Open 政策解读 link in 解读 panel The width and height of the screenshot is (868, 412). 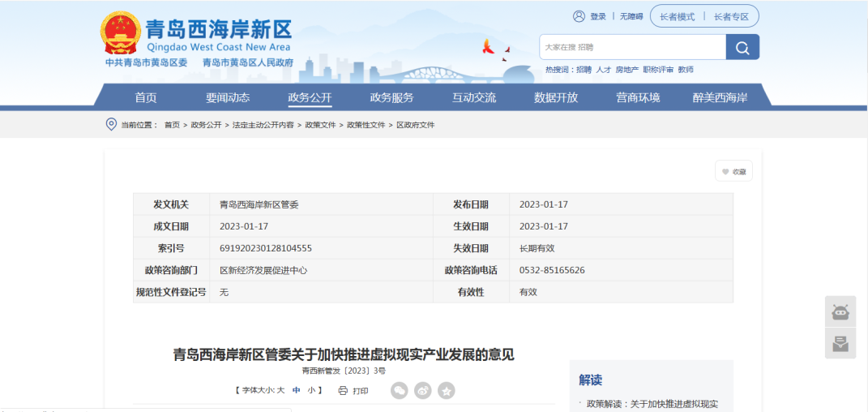click(x=652, y=404)
